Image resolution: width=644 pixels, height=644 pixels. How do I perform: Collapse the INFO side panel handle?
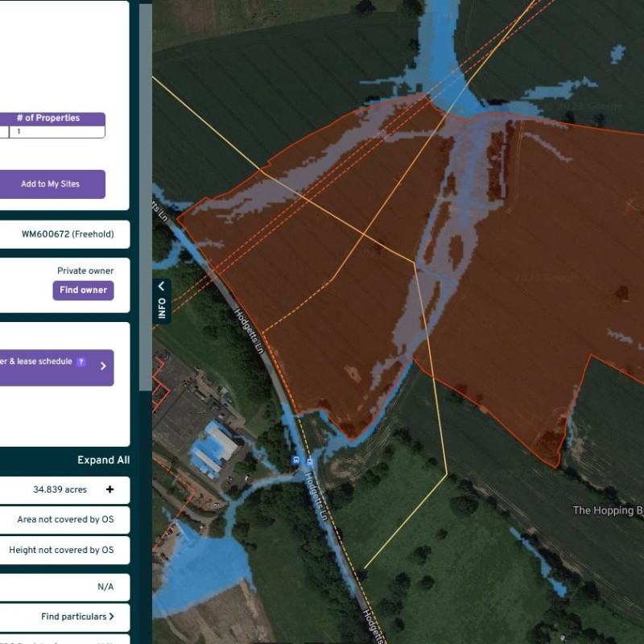point(161,300)
